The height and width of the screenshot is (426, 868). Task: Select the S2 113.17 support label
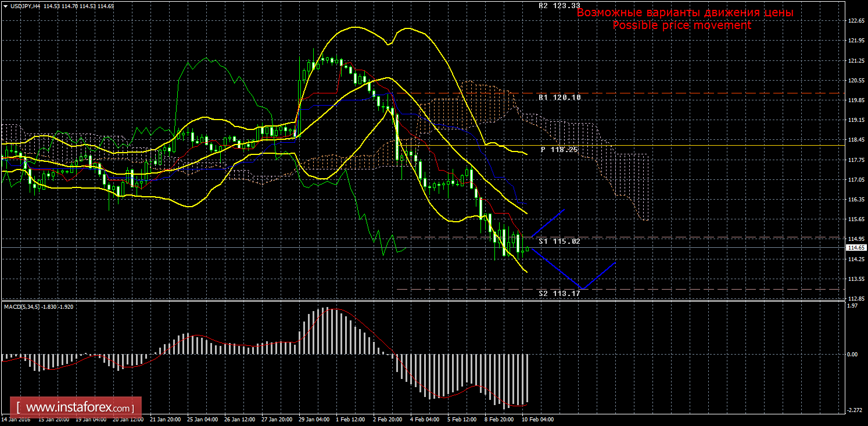[x=559, y=294]
